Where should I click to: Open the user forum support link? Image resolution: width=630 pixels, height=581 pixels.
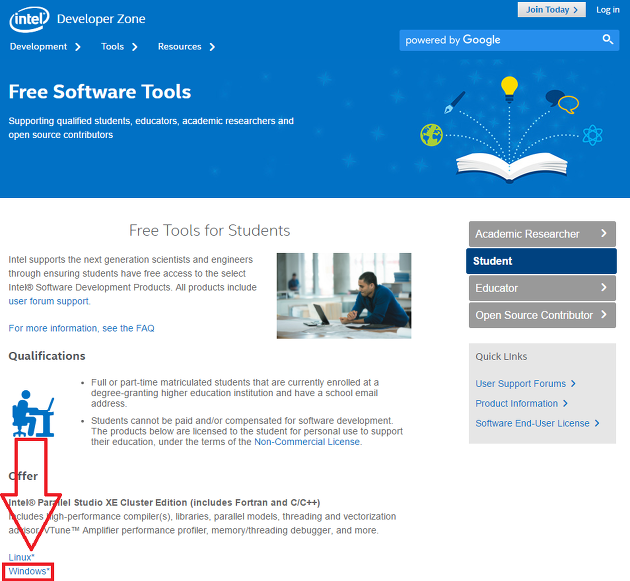[49, 301]
